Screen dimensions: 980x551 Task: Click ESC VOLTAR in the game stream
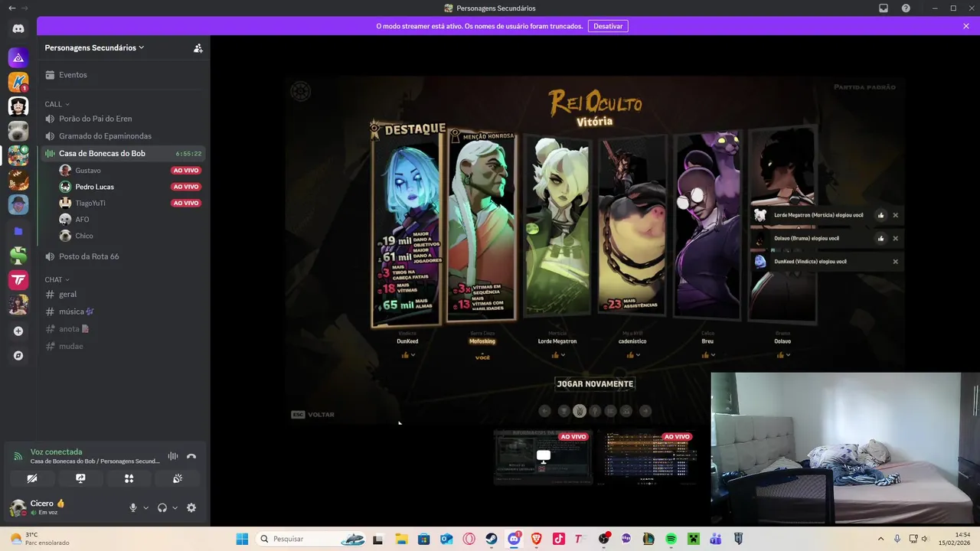[x=313, y=415]
